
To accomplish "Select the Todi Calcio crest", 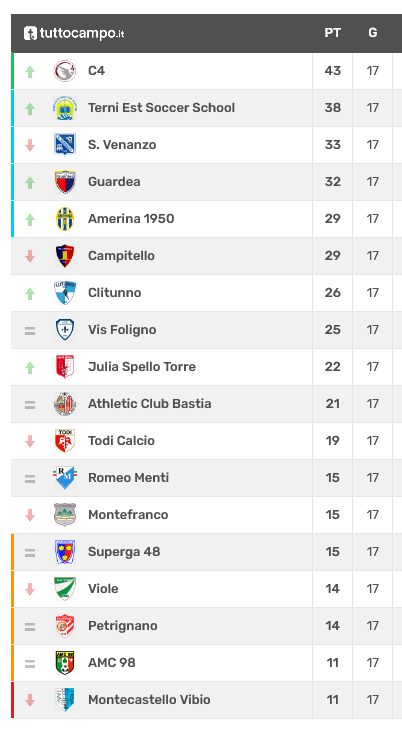I will (65, 441).
